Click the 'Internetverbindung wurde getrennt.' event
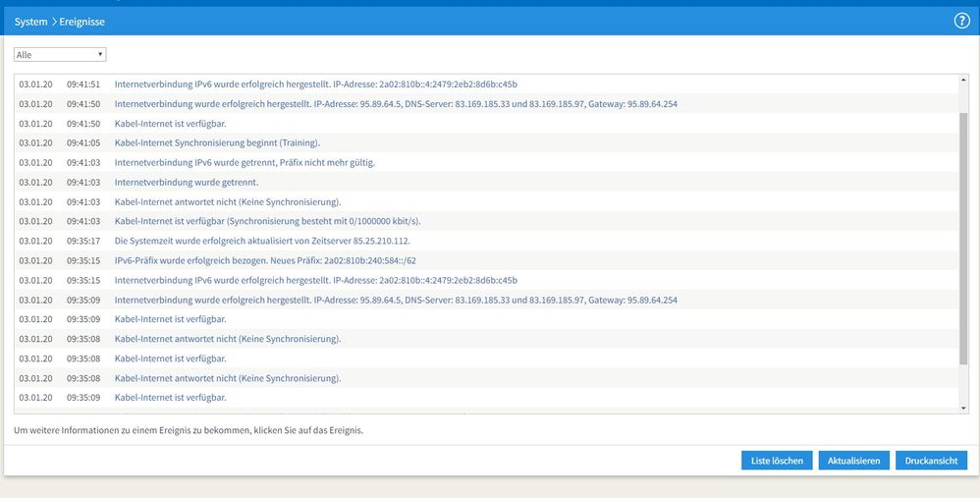This screenshot has height=498, width=980. 486,183
